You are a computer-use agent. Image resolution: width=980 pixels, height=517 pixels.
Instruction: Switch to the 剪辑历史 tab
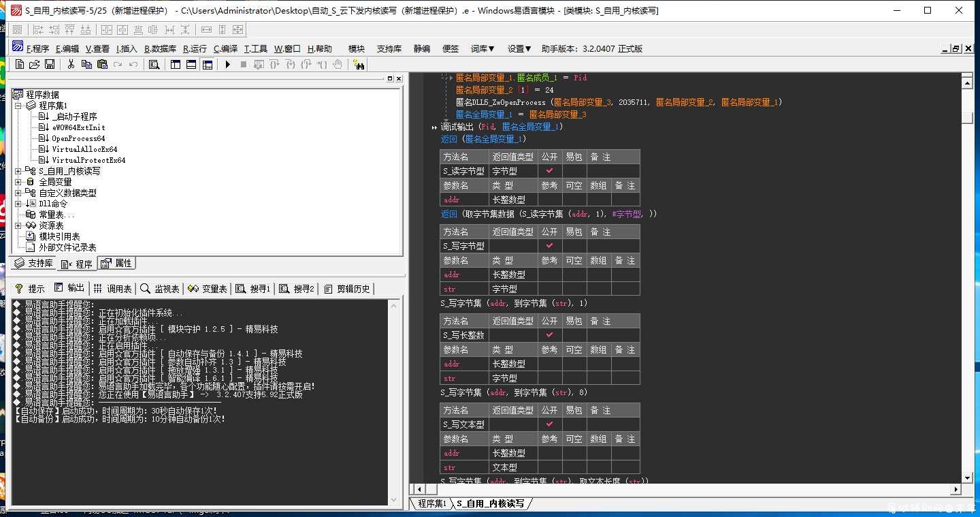click(347, 289)
